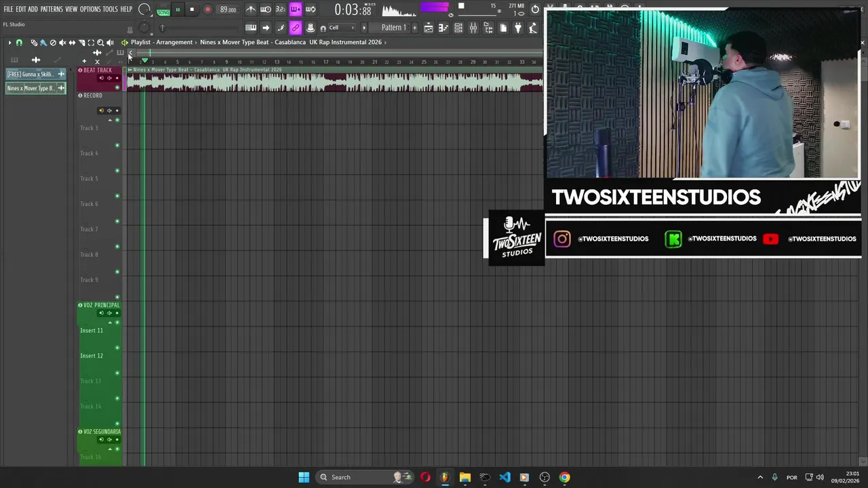868x488 pixels.
Task: Open the metronome icon in the toolbar
Action: (x=251, y=9)
